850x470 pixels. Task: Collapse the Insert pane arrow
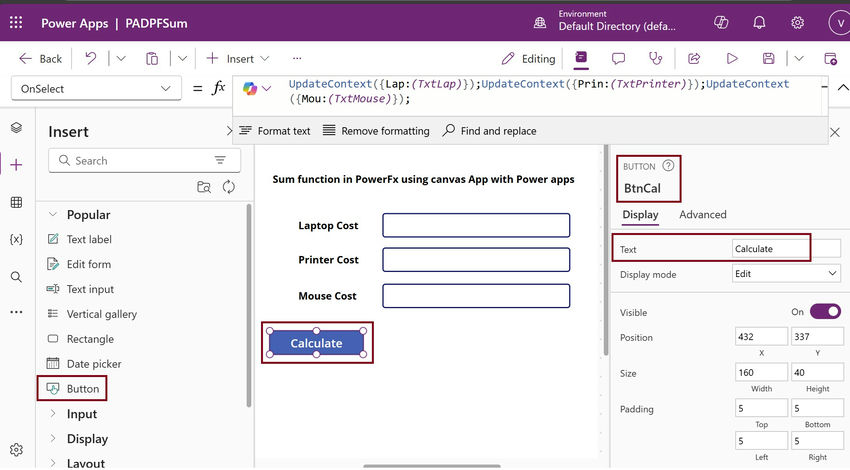coord(229,131)
